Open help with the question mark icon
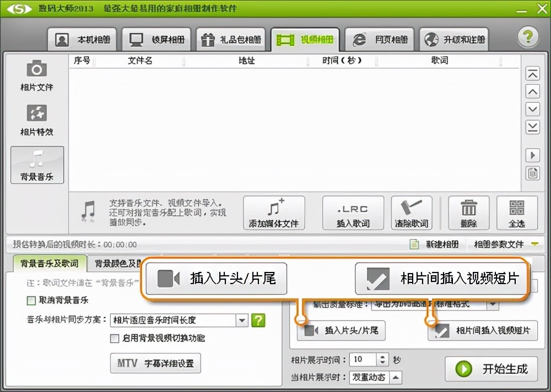The width and height of the screenshot is (551, 392). (x=527, y=36)
